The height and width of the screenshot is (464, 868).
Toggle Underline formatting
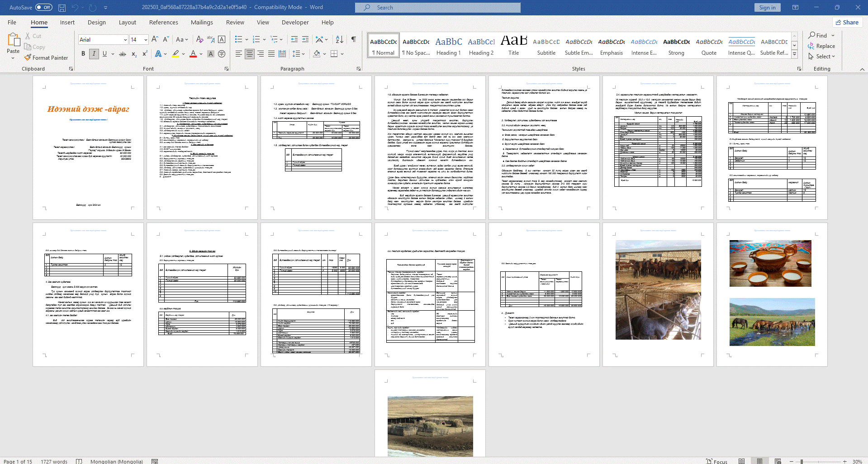tap(104, 54)
